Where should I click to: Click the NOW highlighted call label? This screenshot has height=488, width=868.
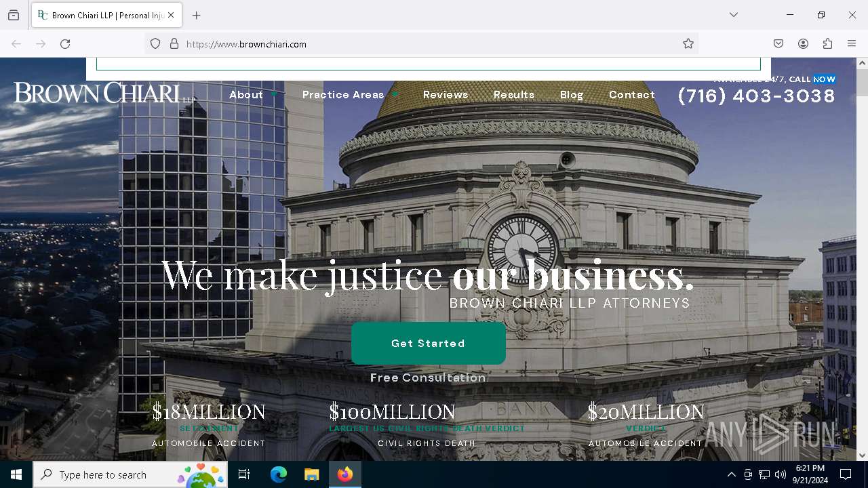(825, 79)
